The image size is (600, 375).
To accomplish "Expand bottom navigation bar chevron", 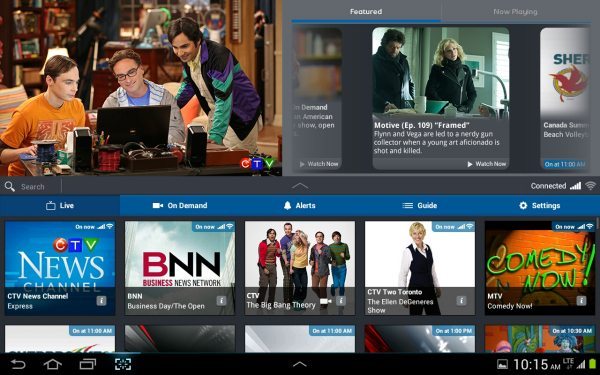I will pos(300,364).
